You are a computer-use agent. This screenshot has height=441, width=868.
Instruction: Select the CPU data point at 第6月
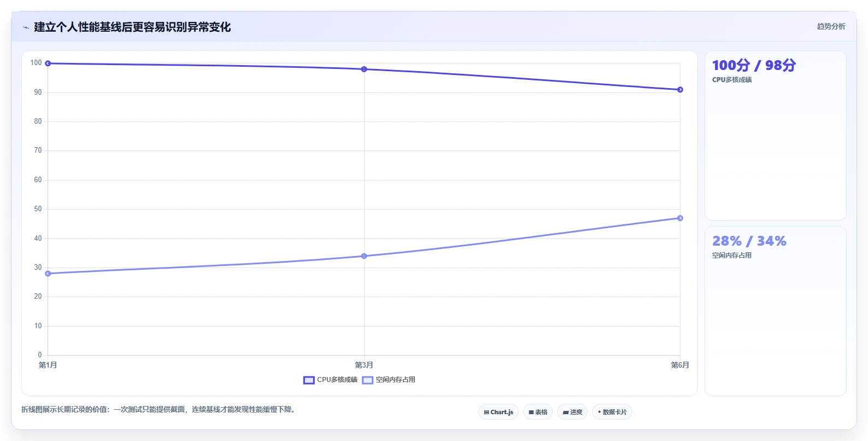[x=680, y=90]
